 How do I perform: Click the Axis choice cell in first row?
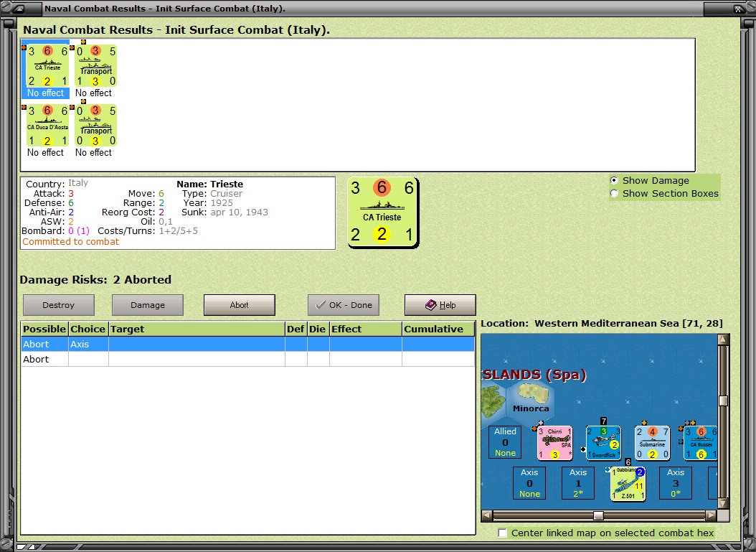click(88, 344)
